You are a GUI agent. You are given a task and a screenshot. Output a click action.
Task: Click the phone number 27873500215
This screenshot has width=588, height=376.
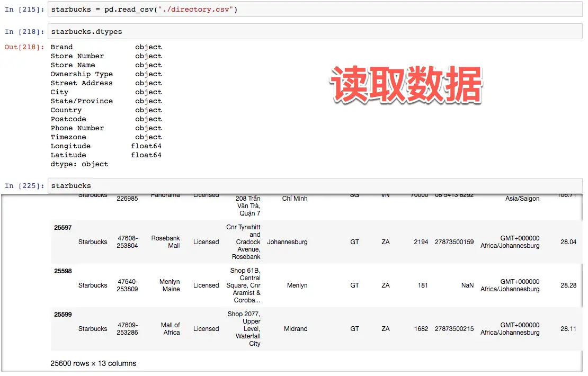tap(454, 329)
